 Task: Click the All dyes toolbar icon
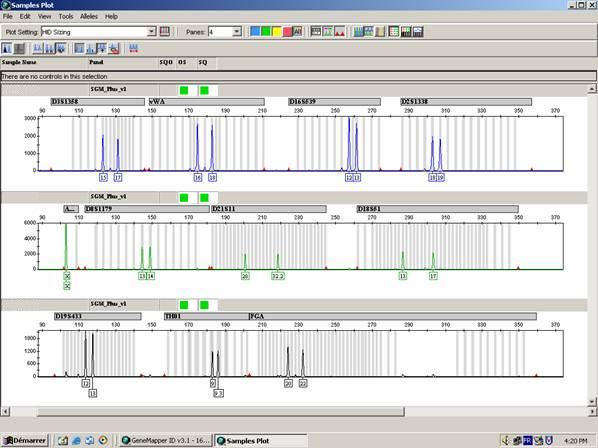[297, 32]
